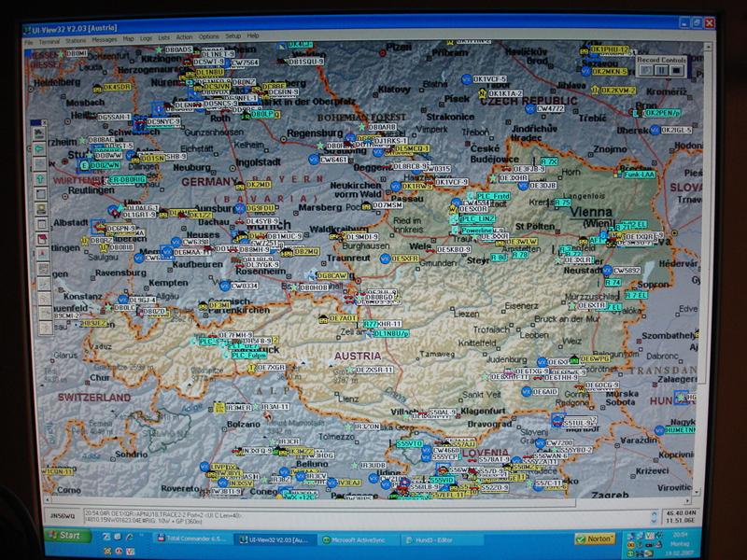747x560 pixels.
Task: Click the blue WX icon beside CW6461
Action: tap(314, 160)
